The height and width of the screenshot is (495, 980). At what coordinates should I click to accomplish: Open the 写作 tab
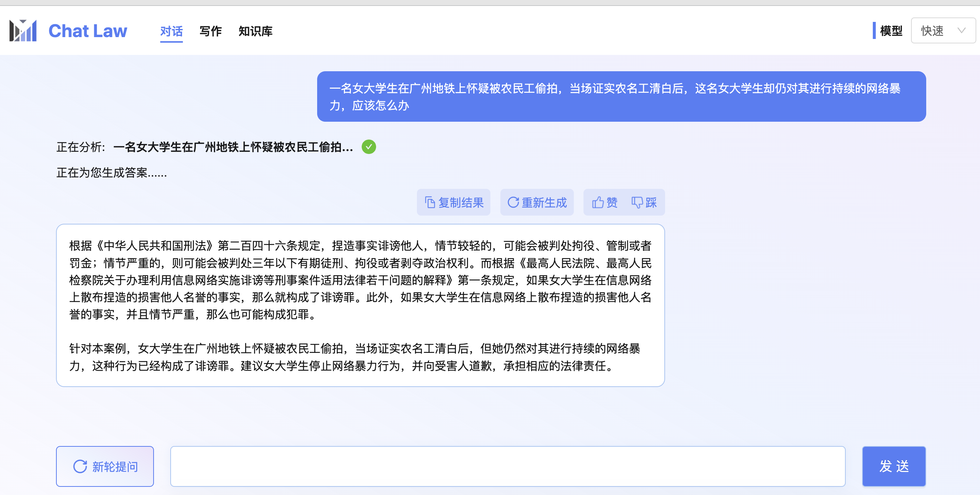point(210,31)
